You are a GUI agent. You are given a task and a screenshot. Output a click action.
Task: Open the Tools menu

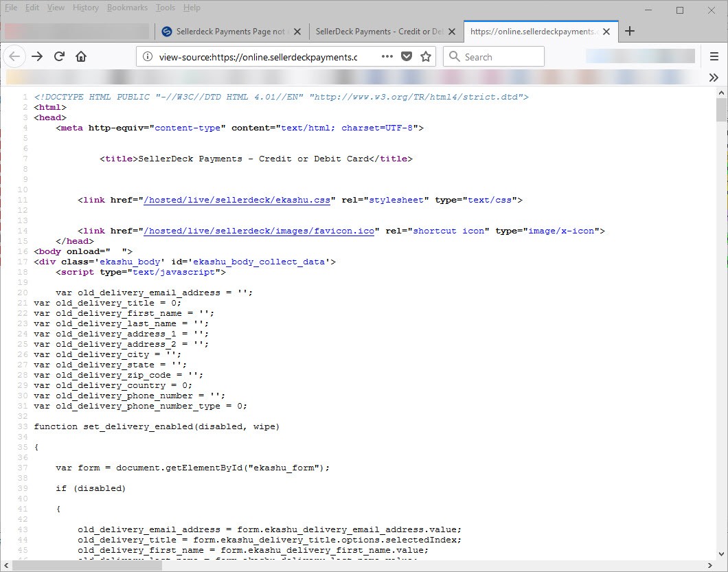click(x=165, y=8)
